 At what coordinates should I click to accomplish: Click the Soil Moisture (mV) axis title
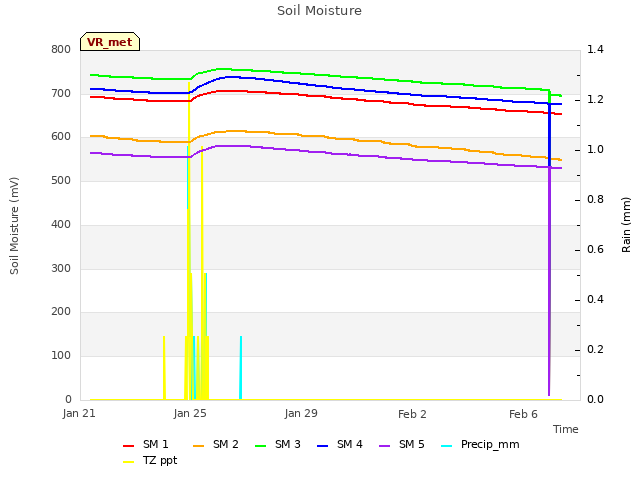coord(14,226)
